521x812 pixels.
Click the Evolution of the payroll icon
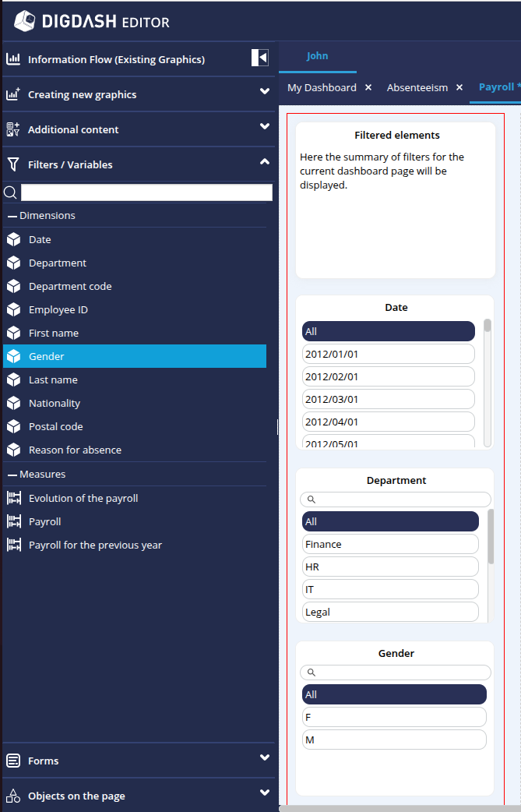tap(13, 499)
